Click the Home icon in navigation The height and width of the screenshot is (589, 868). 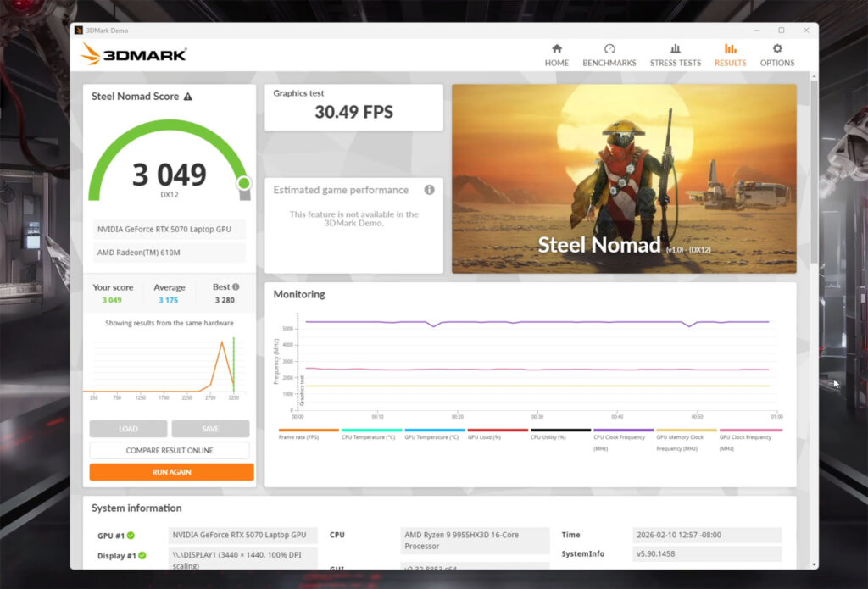tap(557, 49)
